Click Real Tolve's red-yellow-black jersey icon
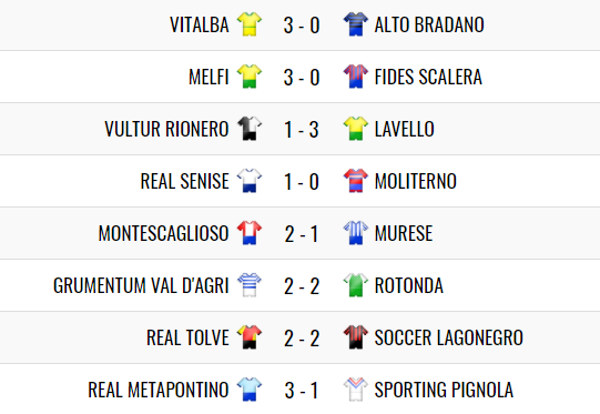The image size is (600, 414). tap(249, 337)
